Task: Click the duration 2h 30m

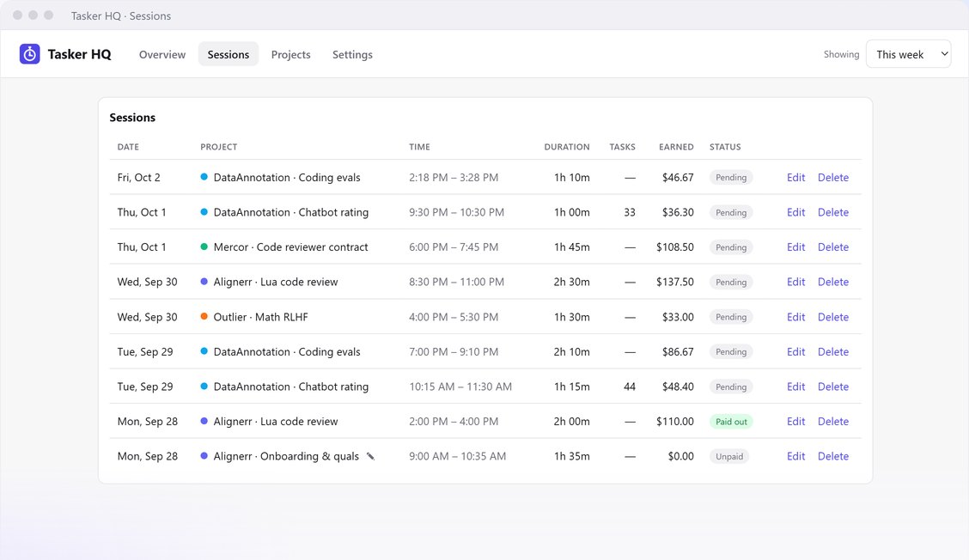Action: click(x=571, y=282)
